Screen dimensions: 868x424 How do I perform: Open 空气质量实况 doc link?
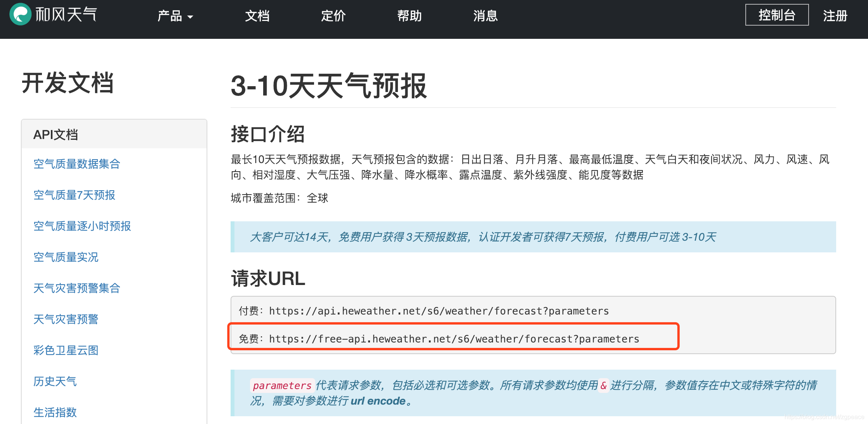(x=66, y=257)
